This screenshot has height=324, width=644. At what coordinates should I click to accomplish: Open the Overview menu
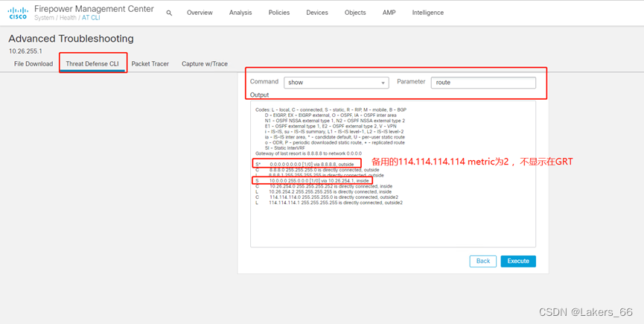(x=200, y=13)
